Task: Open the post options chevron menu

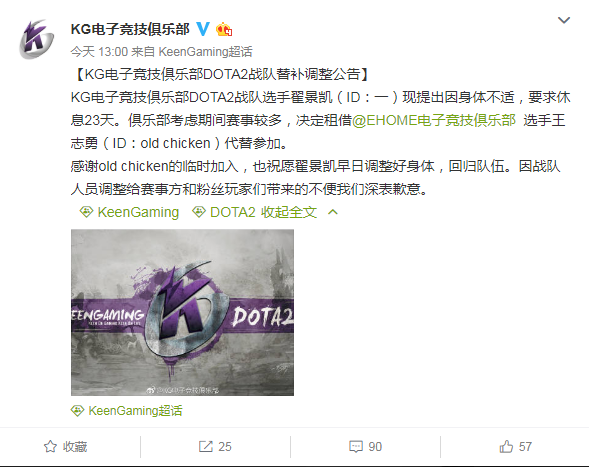Action: [564, 20]
